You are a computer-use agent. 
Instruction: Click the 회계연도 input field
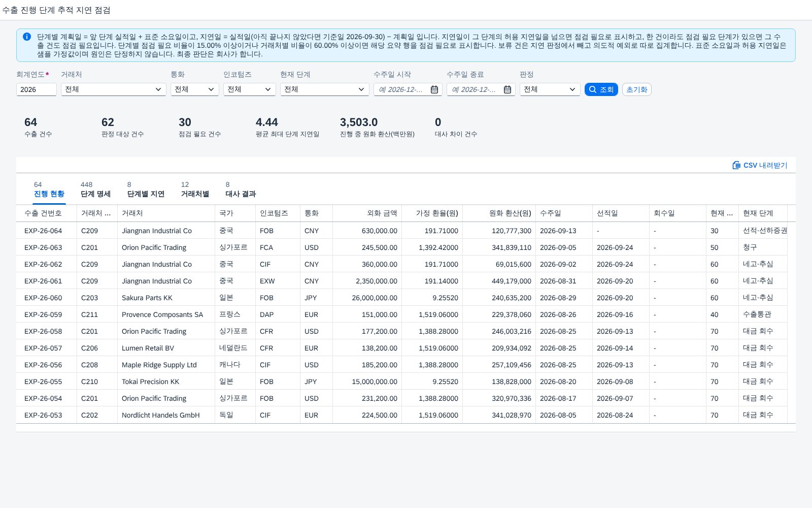pos(37,89)
